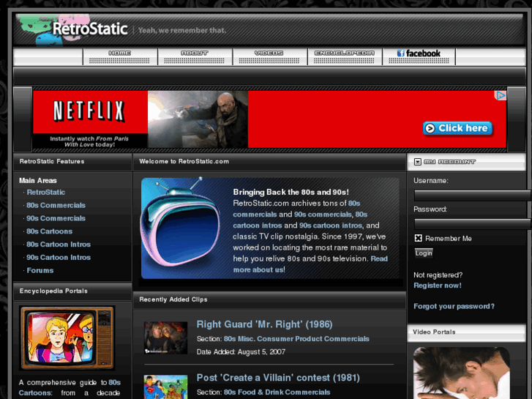Open the Facebook navigation tab
The image size is (532, 399).
(419, 56)
